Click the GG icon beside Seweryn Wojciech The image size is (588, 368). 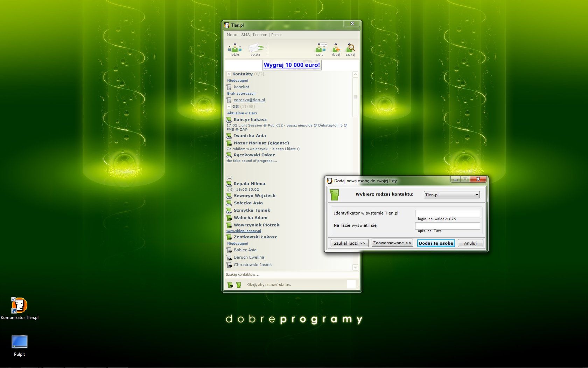click(229, 196)
